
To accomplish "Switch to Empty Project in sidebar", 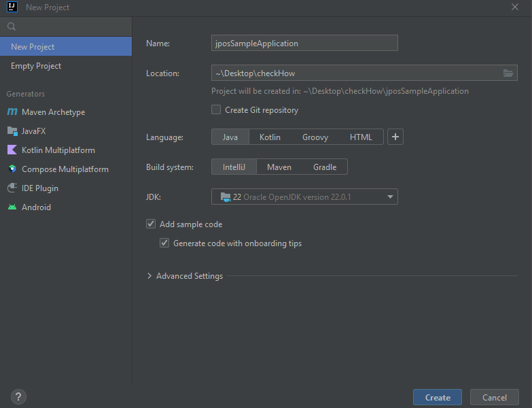I will (x=36, y=66).
